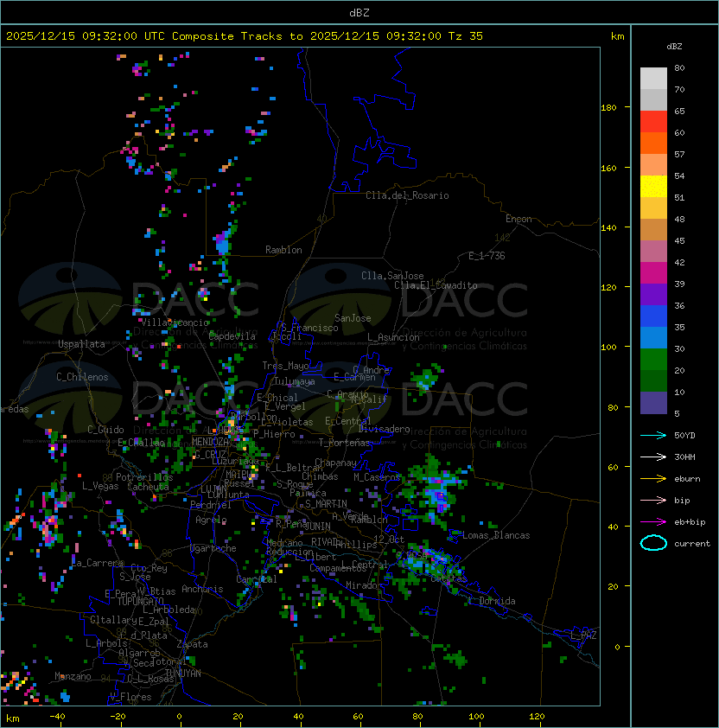Pick the light blue 30–35 dBZ swatch
The image size is (719, 728).
(653, 337)
